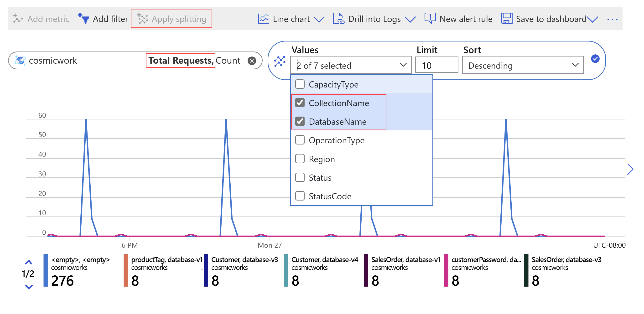Remove the Total Requests metric with X
644x314 pixels.
(x=251, y=61)
